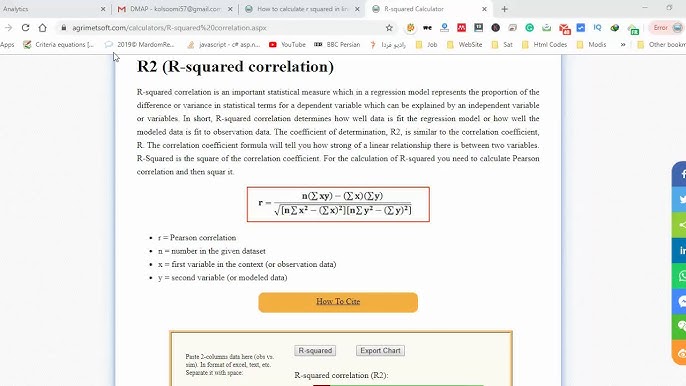Click the orange bottom share sidebar icon

[679, 352]
